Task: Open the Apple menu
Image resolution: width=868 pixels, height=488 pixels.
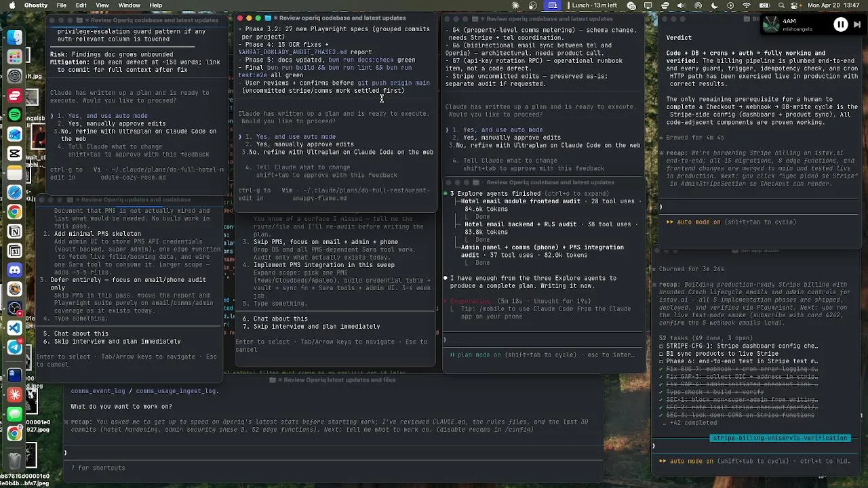Action: pyautogui.click(x=11, y=5)
